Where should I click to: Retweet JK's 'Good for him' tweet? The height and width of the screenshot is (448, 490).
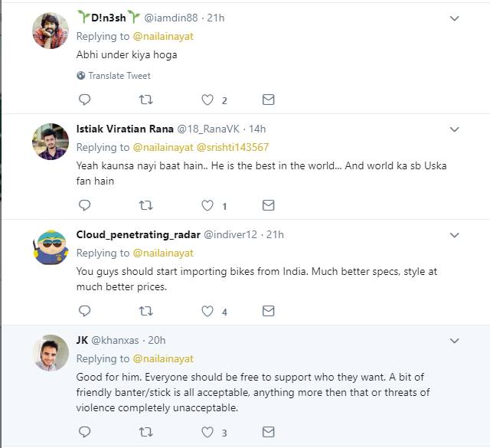click(145, 433)
